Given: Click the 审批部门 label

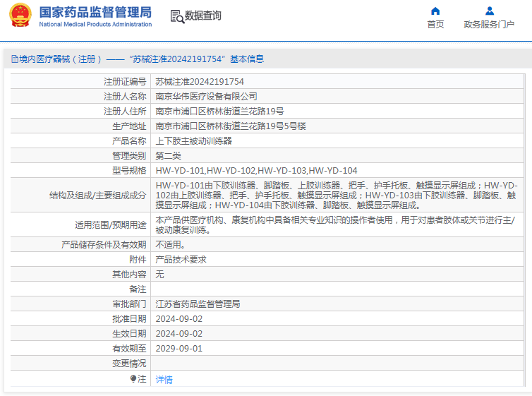Looking at the screenshot, I should [x=129, y=304].
